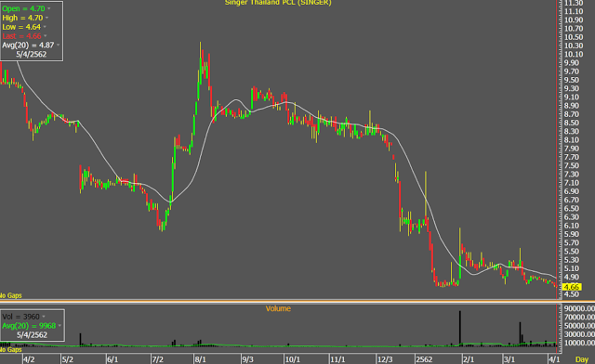Click the Low = 4.64 legend text
The height and width of the screenshot is (364, 595).
[21, 27]
